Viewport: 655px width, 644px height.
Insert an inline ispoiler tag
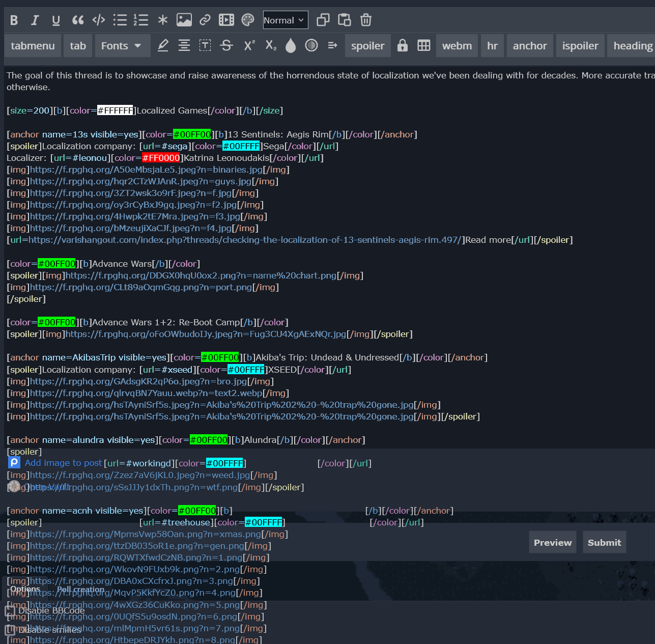[580, 46]
